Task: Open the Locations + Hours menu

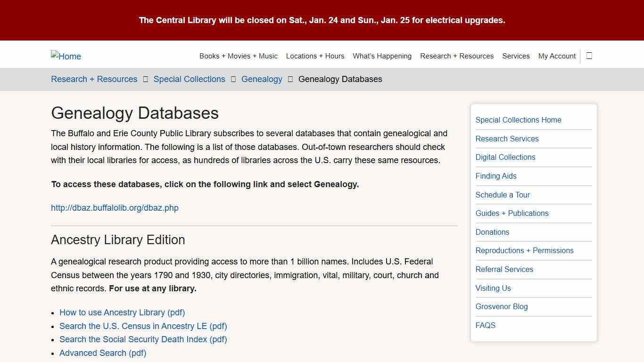Action: coord(315,56)
